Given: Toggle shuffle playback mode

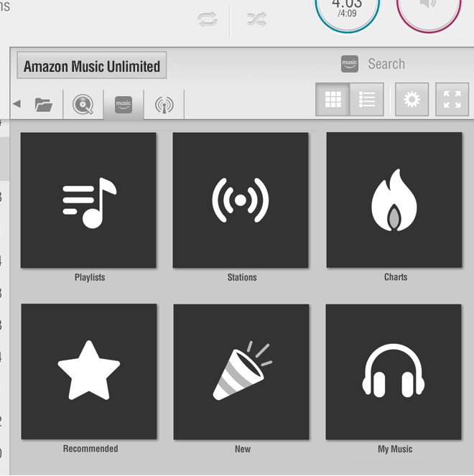Looking at the screenshot, I should tap(257, 20).
